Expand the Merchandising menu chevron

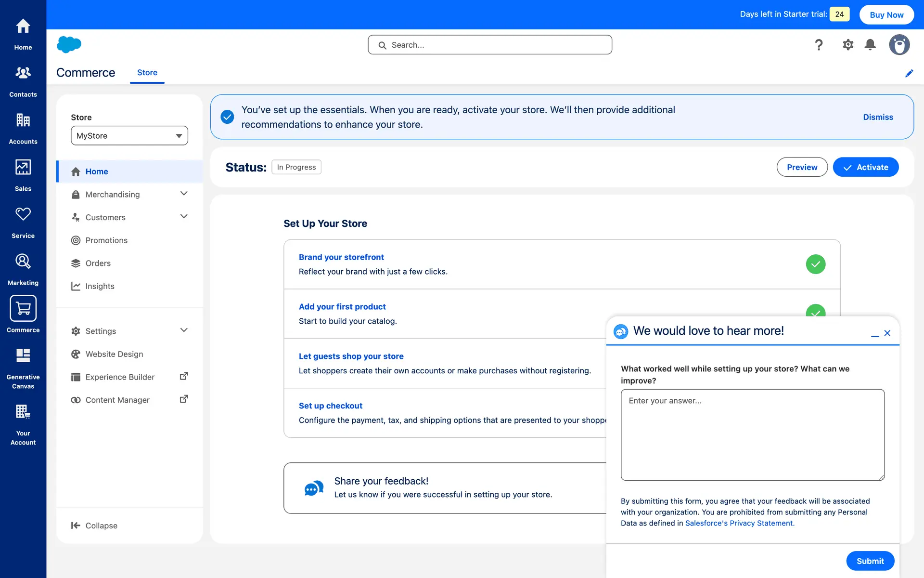click(184, 194)
